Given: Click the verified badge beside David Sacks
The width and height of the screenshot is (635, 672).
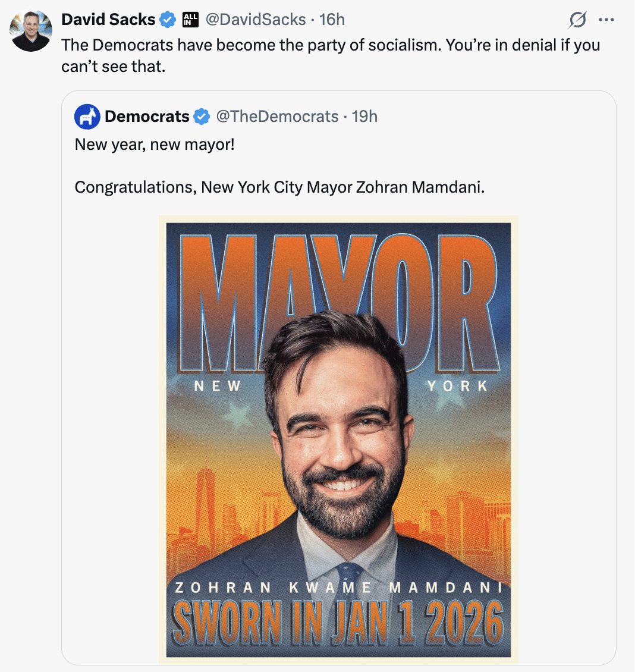Looking at the screenshot, I should (x=168, y=20).
